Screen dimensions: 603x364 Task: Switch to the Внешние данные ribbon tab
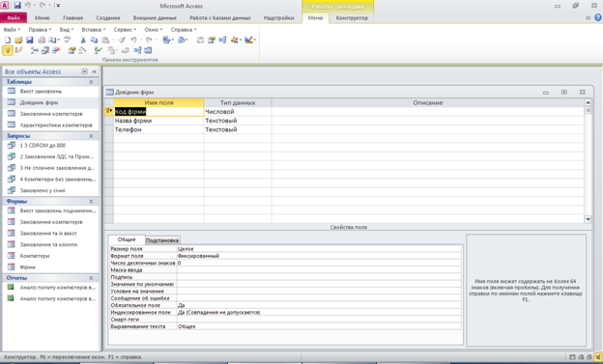click(x=155, y=18)
